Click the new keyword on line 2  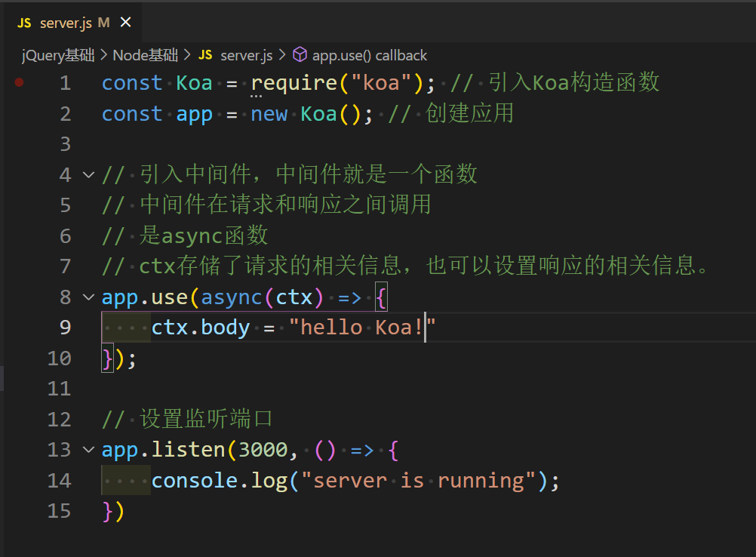click(269, 114)
